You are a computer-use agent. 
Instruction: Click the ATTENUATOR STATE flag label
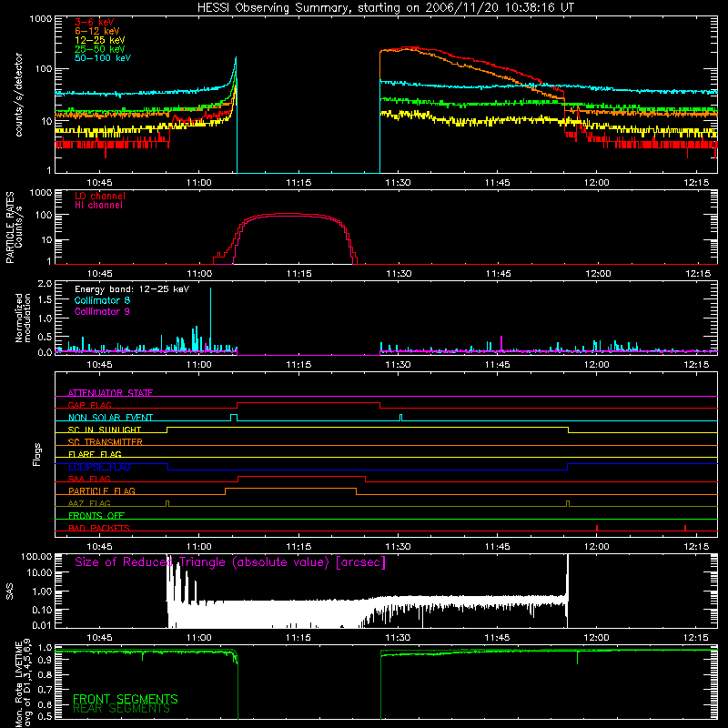pyautogui.click(x=110, y=393)
